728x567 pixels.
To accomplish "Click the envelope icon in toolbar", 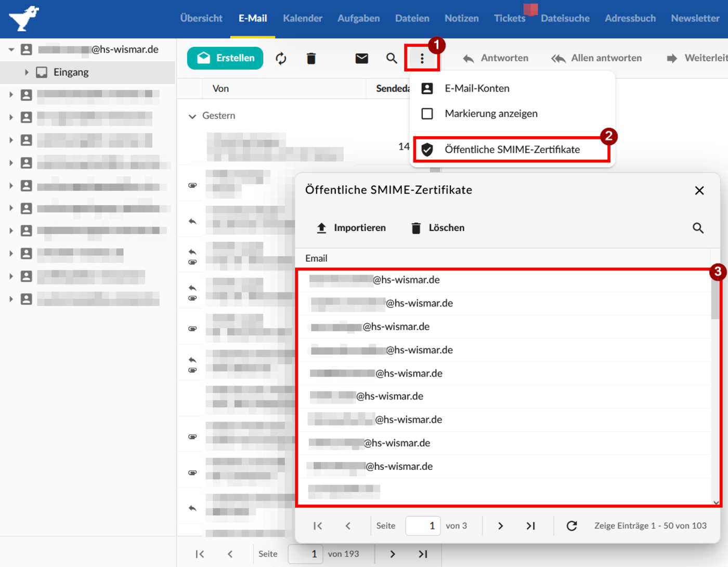I will click(361, 58).
